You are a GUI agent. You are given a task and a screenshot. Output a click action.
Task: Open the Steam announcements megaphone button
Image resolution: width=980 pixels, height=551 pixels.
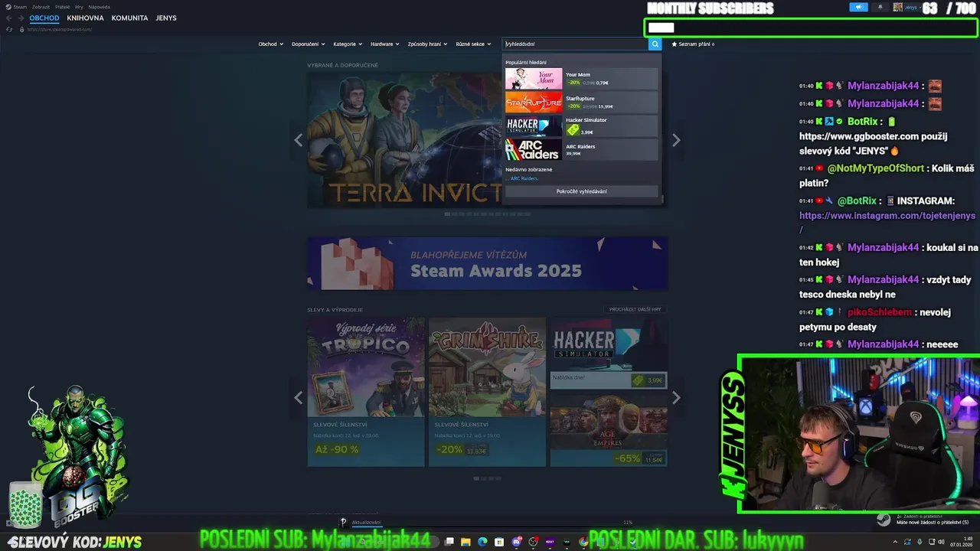point(858,7)
